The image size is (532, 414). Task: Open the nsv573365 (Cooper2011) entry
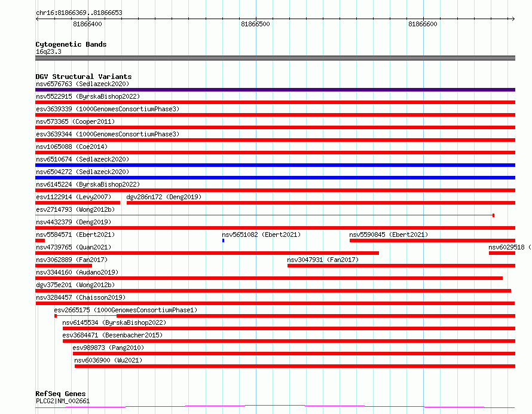75,121
